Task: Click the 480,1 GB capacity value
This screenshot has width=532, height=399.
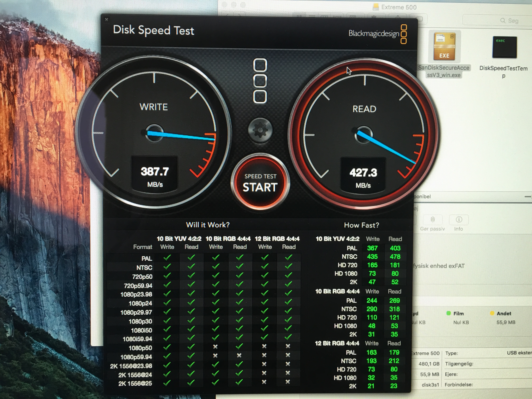Action: click(x=429, y=364)
